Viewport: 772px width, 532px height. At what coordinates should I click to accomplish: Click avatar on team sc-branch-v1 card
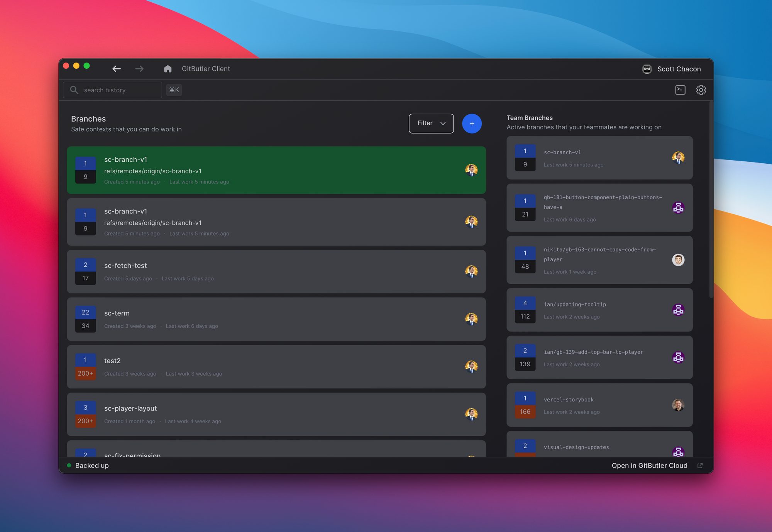tap(678, 158)
